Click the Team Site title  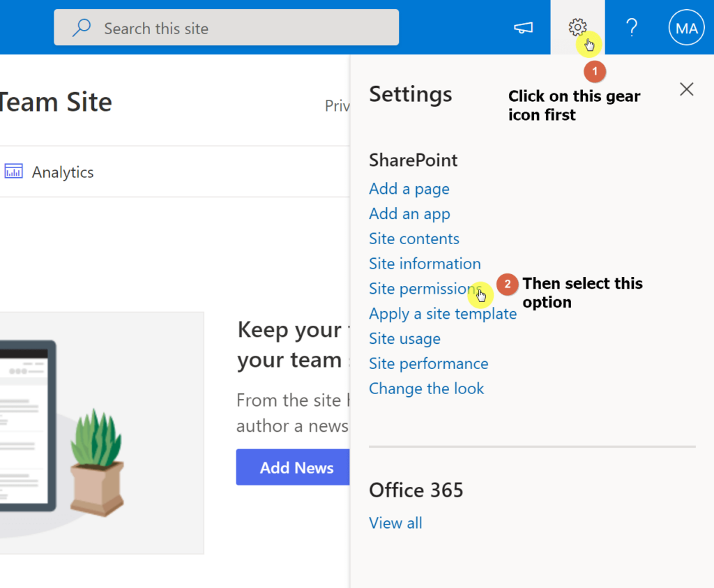pos(55,102)
